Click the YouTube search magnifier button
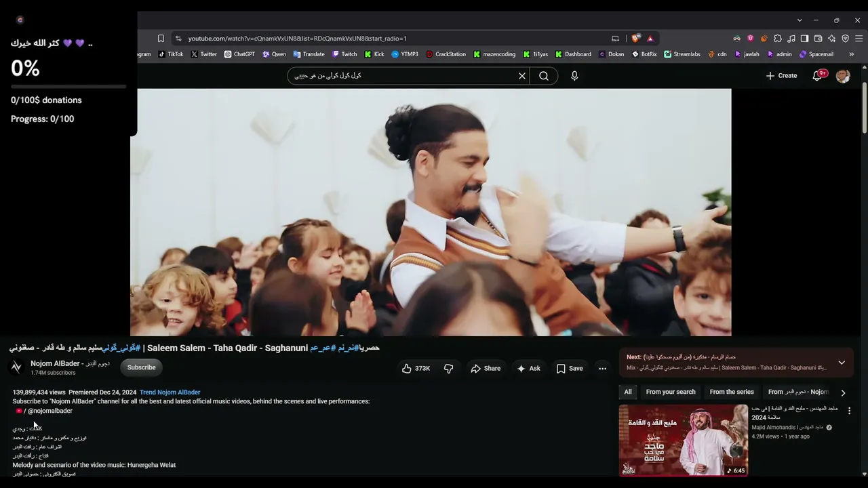This screenshot has width=868, height=488. pyautogui.click(x=544, y=76)
